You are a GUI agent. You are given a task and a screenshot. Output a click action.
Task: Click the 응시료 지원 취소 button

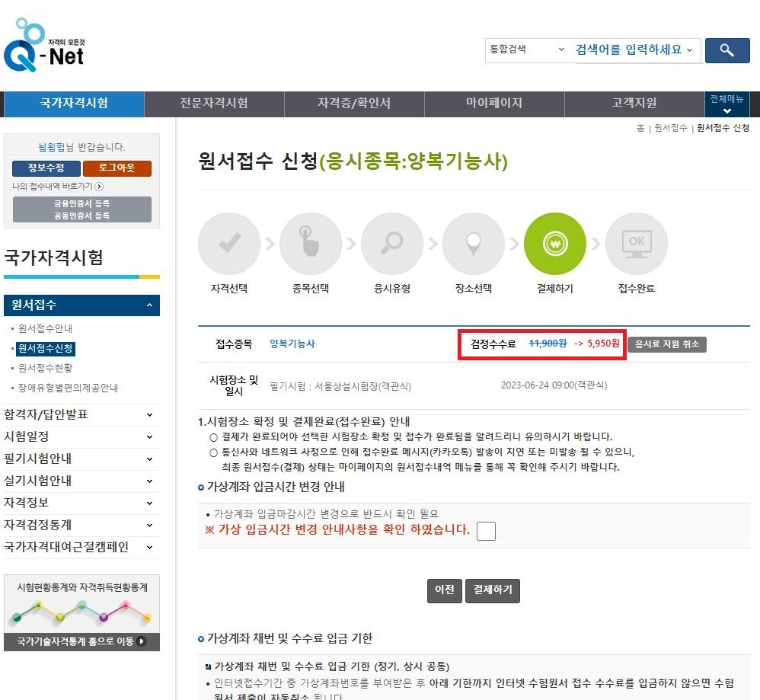(x=668, y=344)
